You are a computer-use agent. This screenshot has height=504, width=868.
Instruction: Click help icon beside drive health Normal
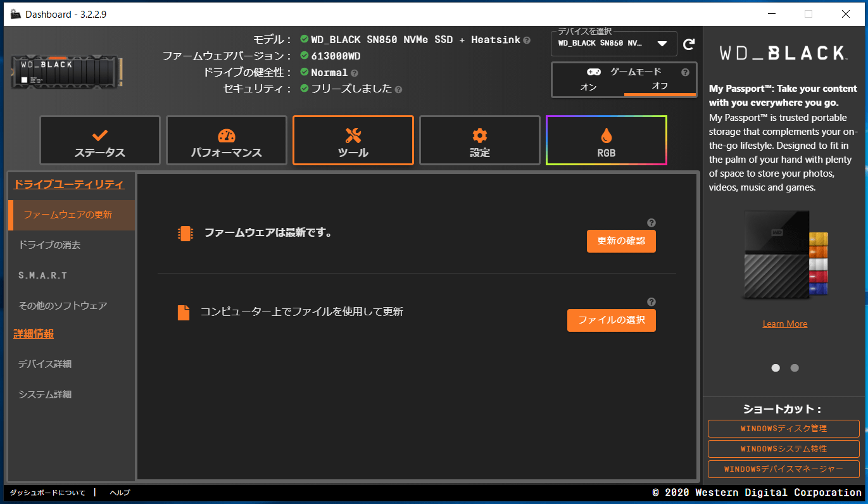[x=354, y=73]
